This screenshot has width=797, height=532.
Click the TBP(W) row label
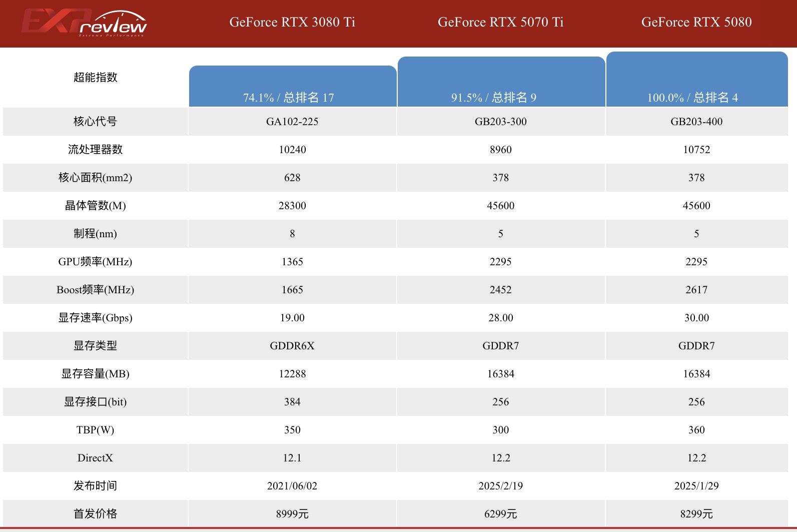[x=95, y=430]
